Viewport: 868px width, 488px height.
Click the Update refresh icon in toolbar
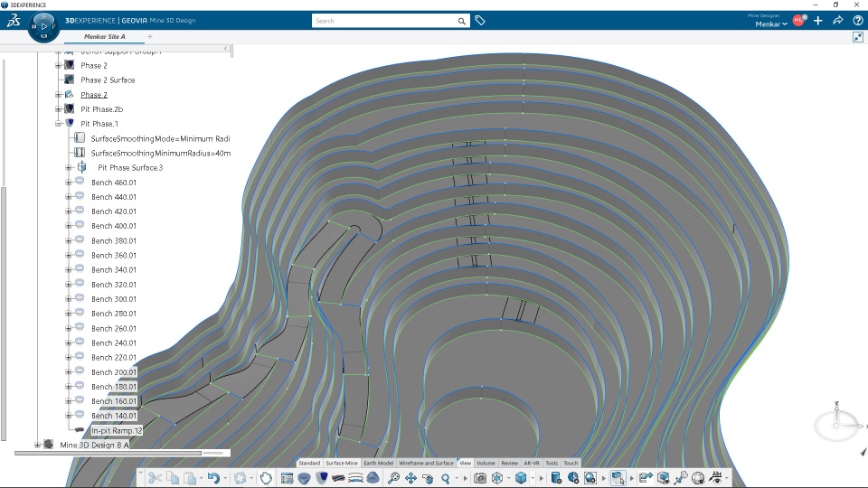point(240,478)
